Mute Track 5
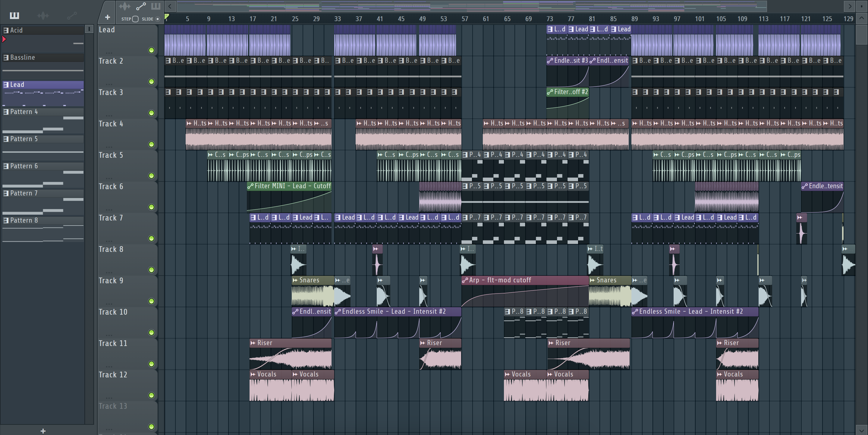The height and width of the screenshot is (435, 868). pos(151,176)
